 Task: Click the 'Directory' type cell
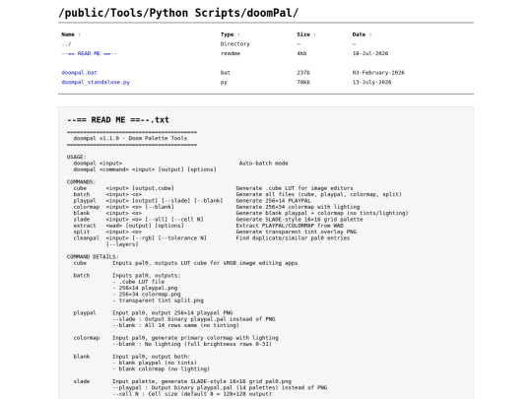[x=235, y=44]
